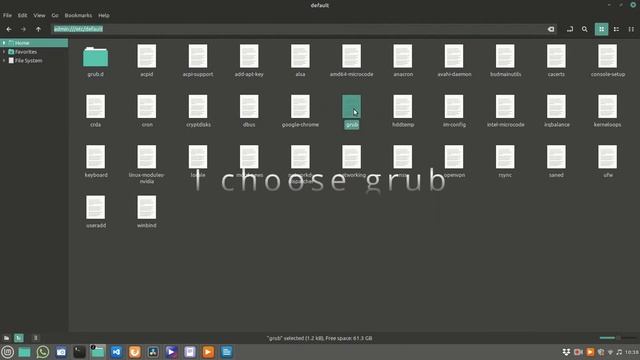Open the Go menu
640x360 pixels.
(x=55, y=15)
